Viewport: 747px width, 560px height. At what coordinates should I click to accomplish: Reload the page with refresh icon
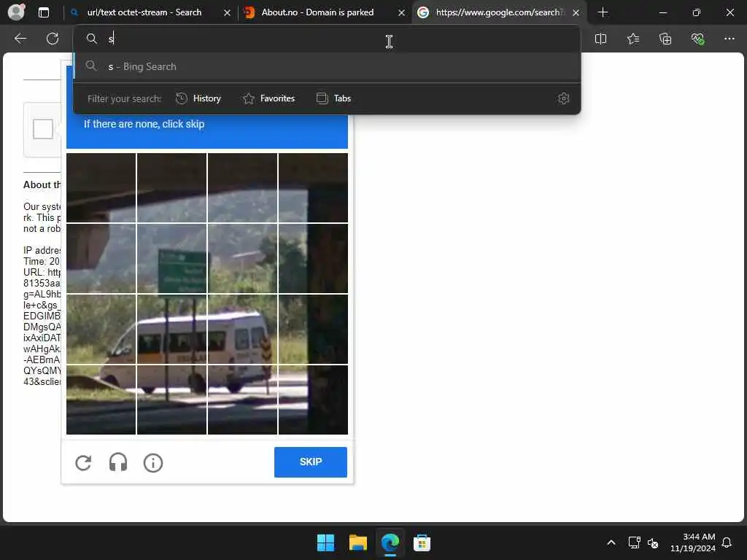[x=53, y=39]
